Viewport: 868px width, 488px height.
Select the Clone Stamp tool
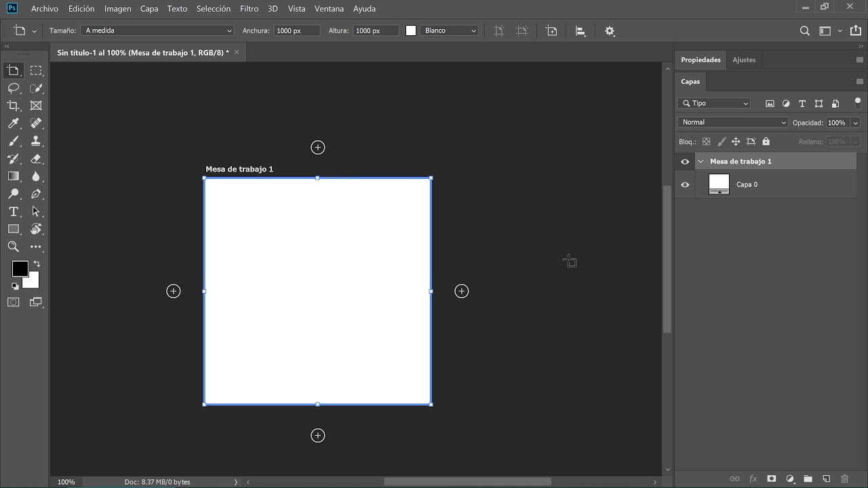(36, 141)
